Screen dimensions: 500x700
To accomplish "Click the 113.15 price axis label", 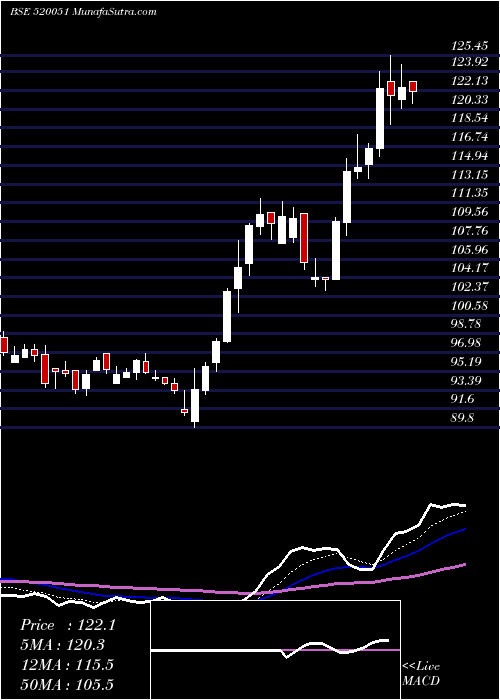I will (x=469, y=174).
